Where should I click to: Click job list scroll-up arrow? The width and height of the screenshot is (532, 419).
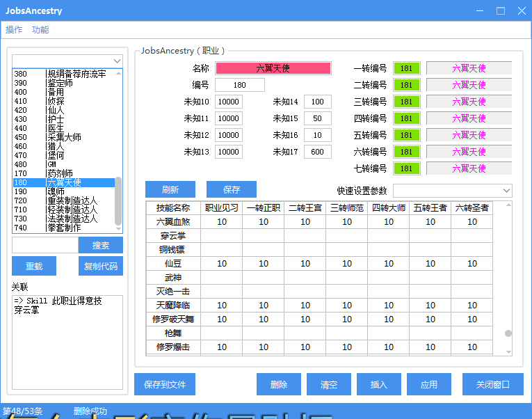(x=118, y=73)
